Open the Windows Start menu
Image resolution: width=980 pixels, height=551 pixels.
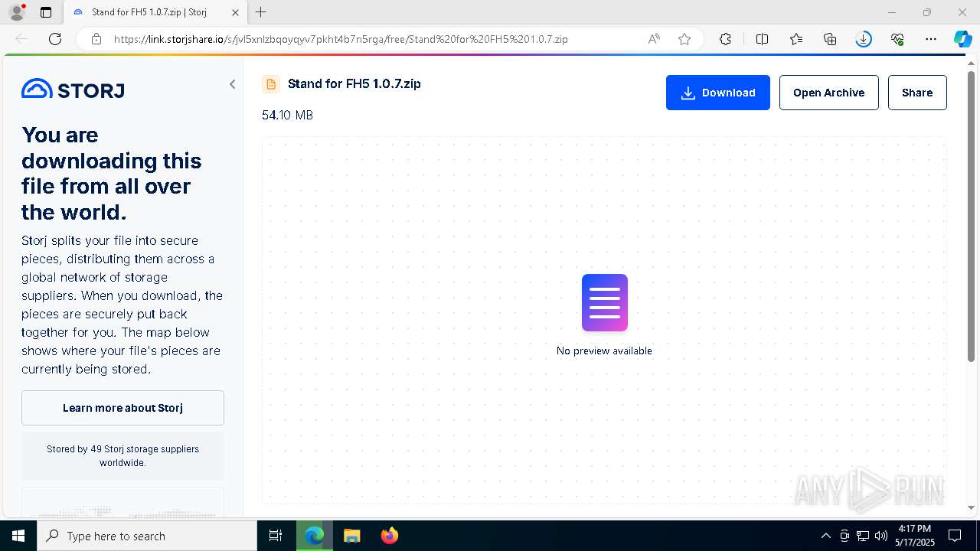click(x=18, y=536)
